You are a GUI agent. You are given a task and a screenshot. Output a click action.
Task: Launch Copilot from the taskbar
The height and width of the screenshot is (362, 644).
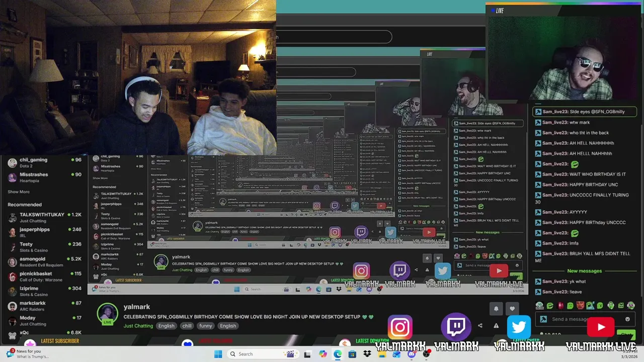coord(323,354)
